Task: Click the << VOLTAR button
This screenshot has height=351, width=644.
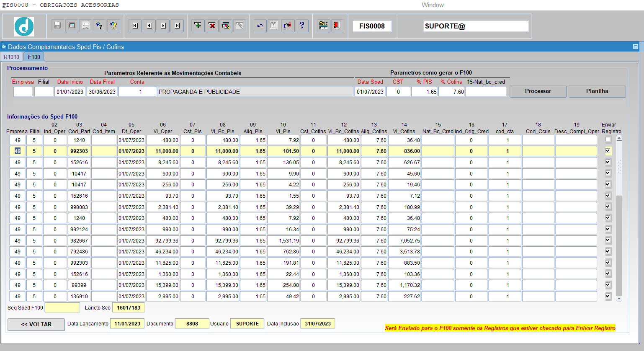Action: [36, 325]
